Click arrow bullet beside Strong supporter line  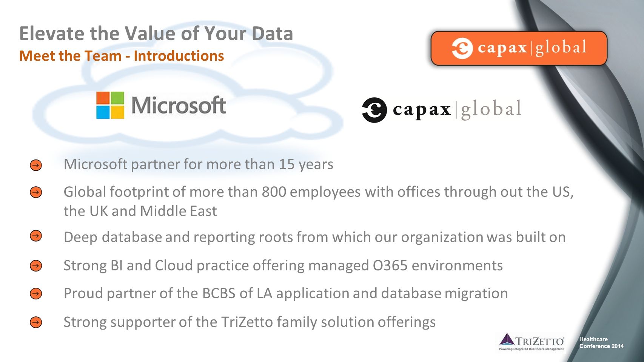(x=36, y=322)
